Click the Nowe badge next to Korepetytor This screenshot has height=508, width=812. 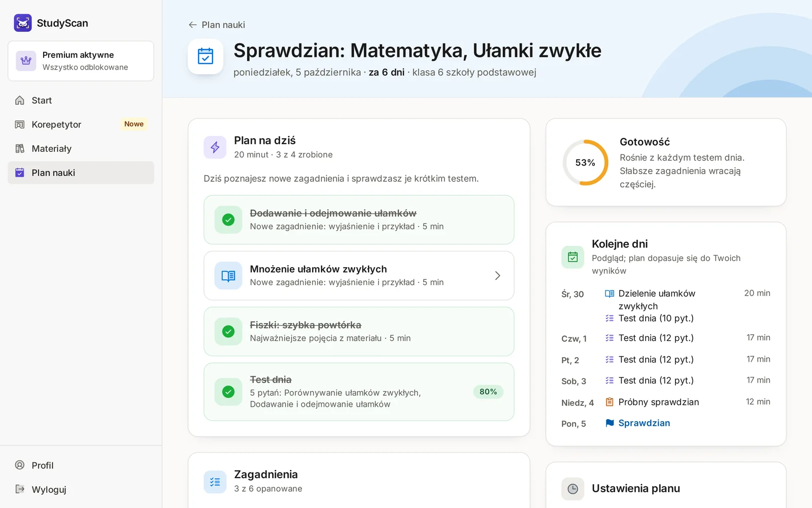coord(134,124)
